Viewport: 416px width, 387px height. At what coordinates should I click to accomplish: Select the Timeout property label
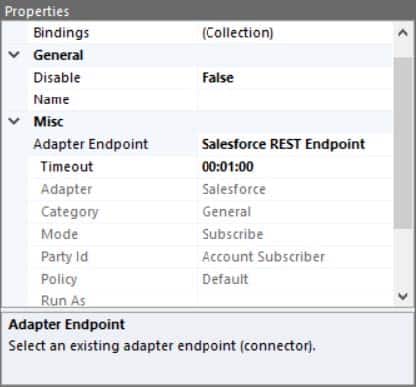[67, 167]
